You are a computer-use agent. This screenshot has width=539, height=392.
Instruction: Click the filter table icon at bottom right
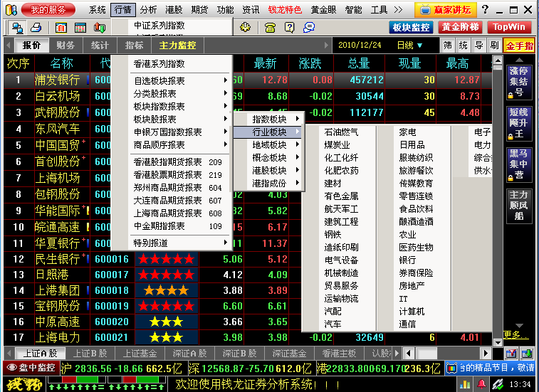tap(511, 353)
